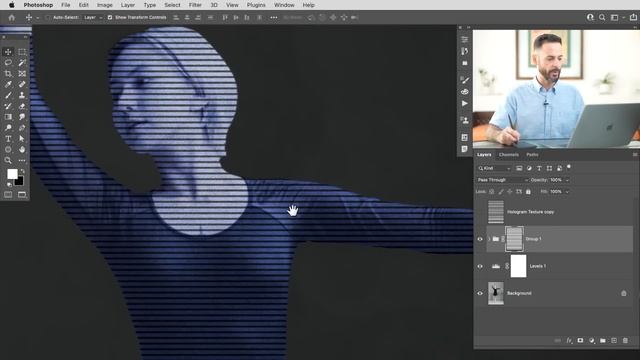
Task: Select the Magic Wand tool
Action: click(22, 62)
